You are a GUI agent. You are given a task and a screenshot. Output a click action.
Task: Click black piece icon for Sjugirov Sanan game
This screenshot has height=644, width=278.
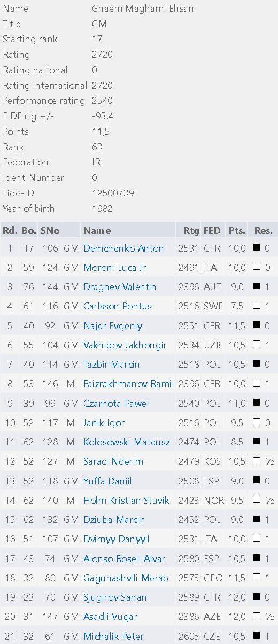[x=257, y=597]
